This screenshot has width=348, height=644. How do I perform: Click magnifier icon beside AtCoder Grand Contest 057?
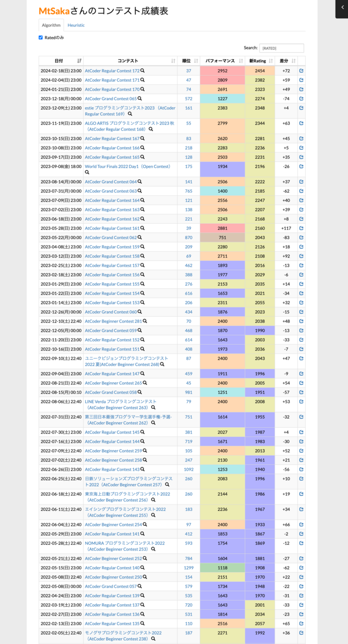pyautogui.click(x=140, y=586)
